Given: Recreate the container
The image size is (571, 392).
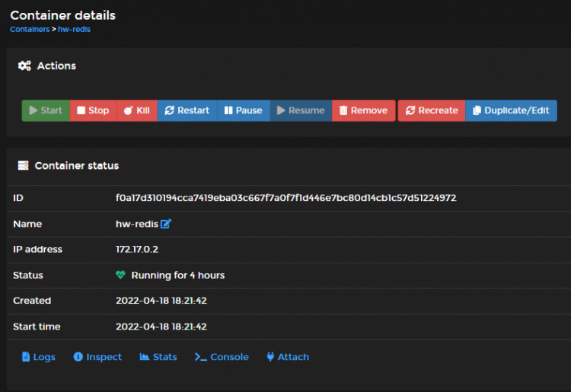Looking at the screenshot, I should click(x=432, y=110).
